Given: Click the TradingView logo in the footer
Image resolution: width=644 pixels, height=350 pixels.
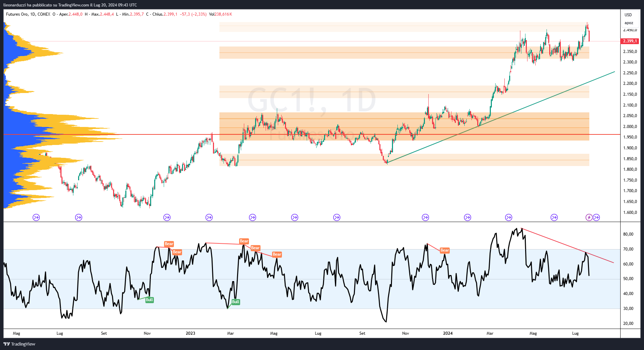Looking at the screenshot, I should click(19, 344).
